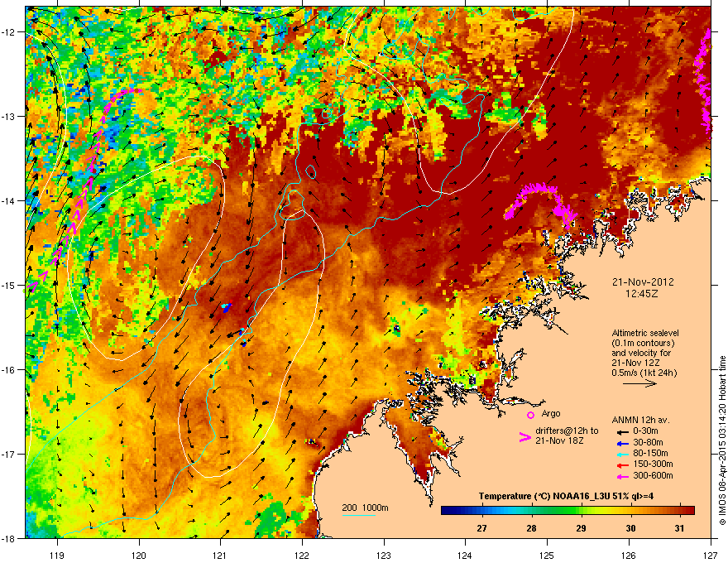Click the longitude axis label 121
The image size is (728, 563).
220,555
